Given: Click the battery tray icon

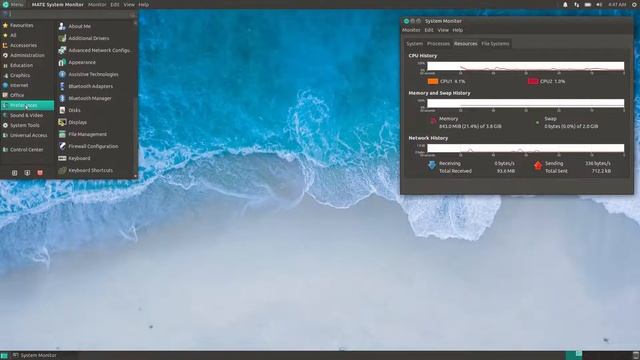Looking at the screenshot, I should pos(588,4).
